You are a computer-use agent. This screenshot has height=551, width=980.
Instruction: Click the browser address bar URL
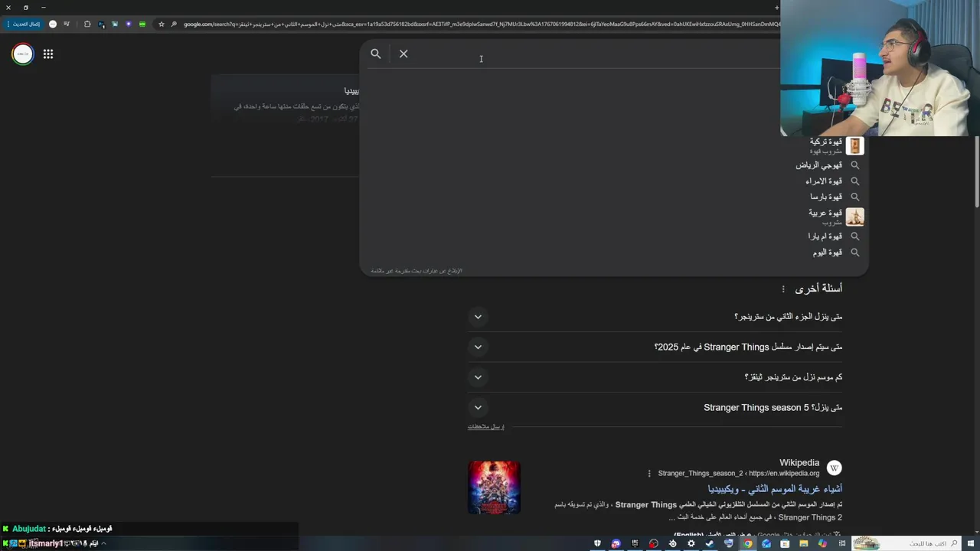[481, 24]
